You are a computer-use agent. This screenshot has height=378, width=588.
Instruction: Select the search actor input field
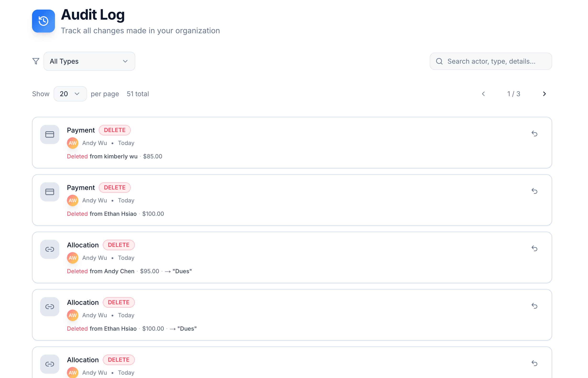tap(490, 61)
